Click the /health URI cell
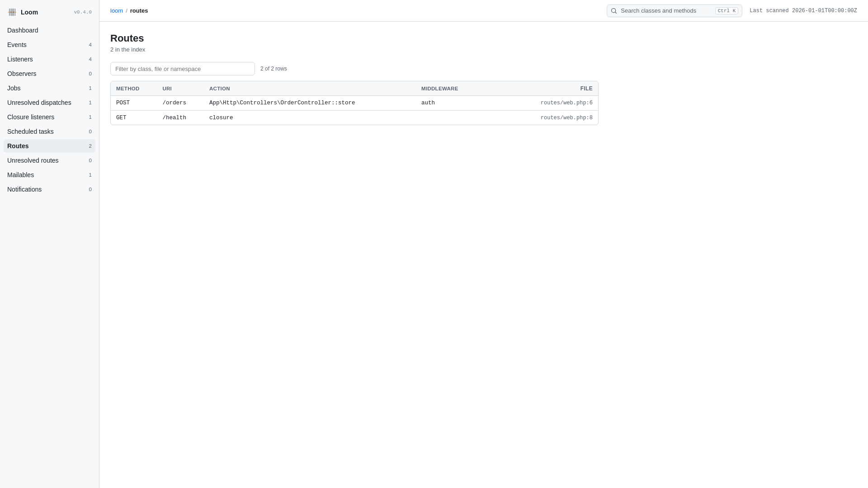This screenshot has width=868, height=488. (x=175, y=118)
